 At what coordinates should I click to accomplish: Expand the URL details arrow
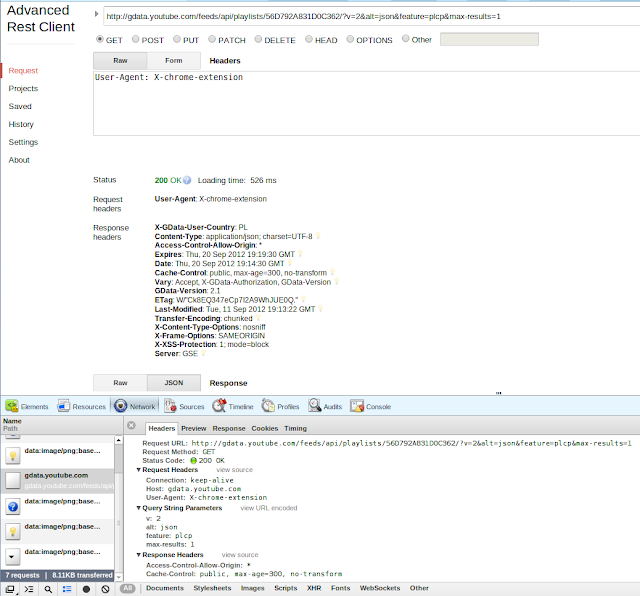coord(96,14)
